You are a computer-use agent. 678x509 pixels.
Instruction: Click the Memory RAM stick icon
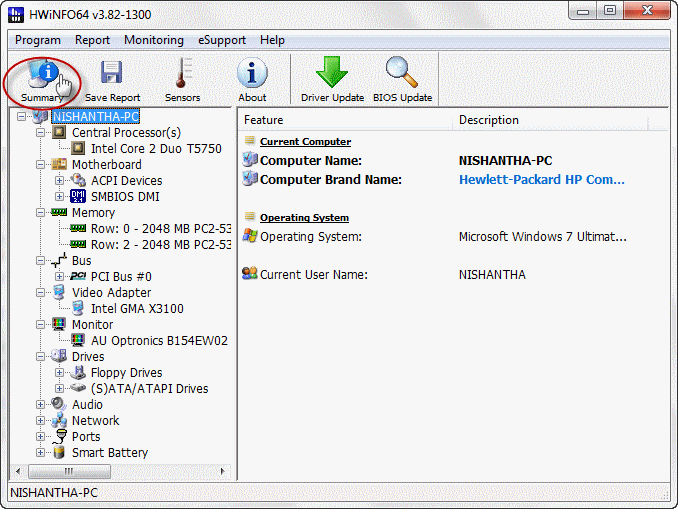coord(59,212)
